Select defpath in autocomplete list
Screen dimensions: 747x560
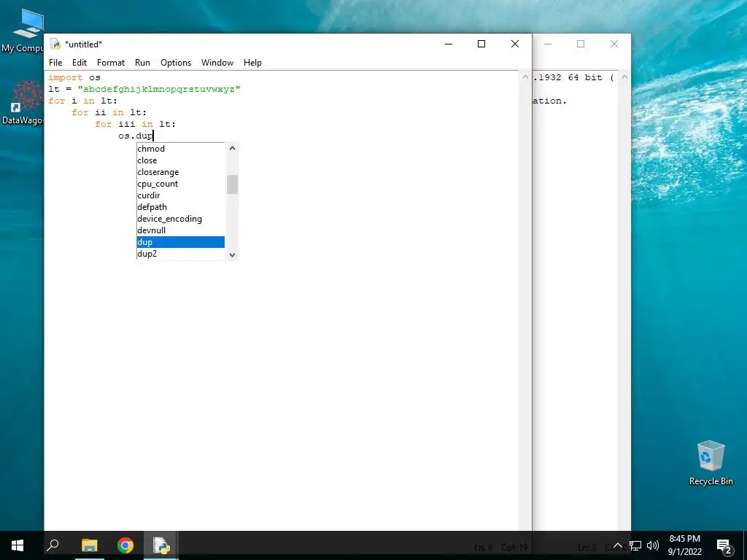click(181, 207)
